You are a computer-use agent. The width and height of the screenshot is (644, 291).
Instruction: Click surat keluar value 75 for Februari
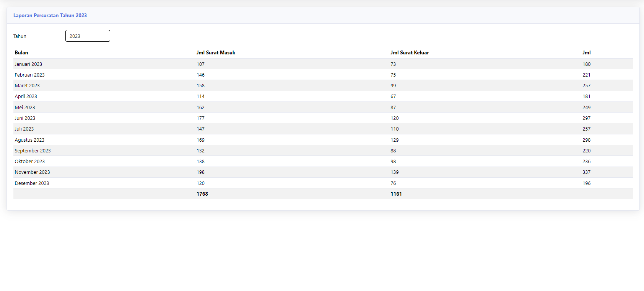tap(393, 75)
